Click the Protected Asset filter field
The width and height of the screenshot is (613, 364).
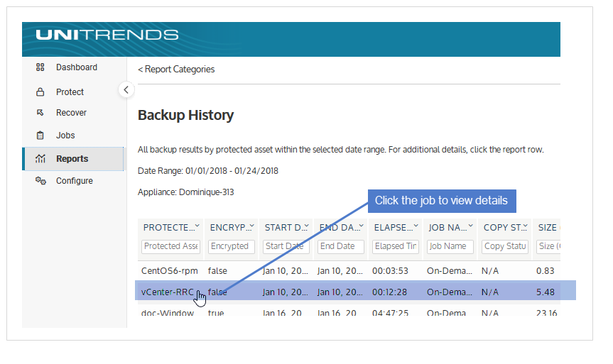click(x=171, y=246)
